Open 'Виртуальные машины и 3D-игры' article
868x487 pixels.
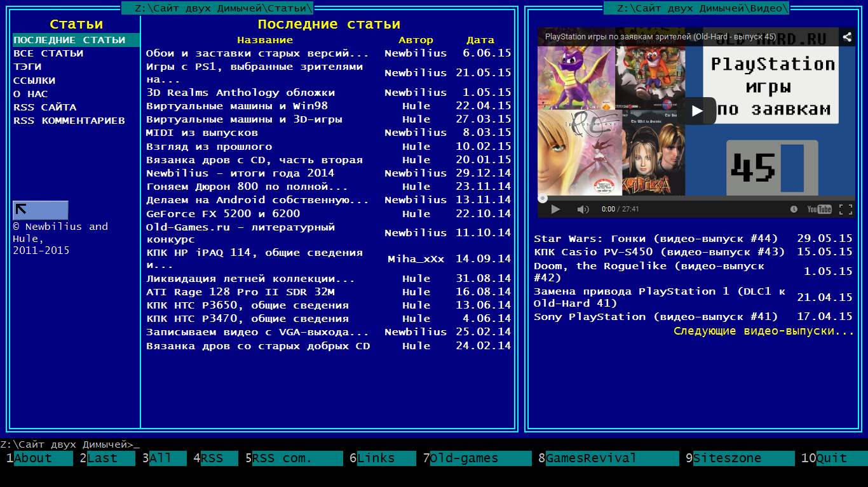244,119
